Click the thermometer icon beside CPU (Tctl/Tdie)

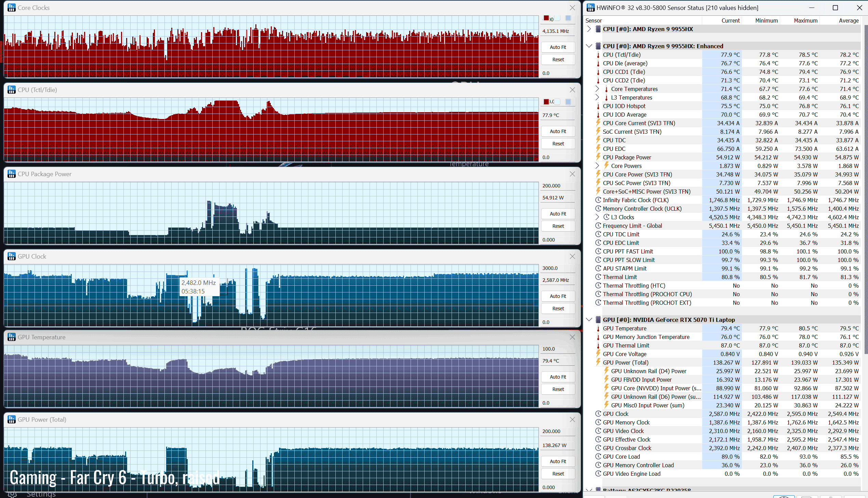598,55
